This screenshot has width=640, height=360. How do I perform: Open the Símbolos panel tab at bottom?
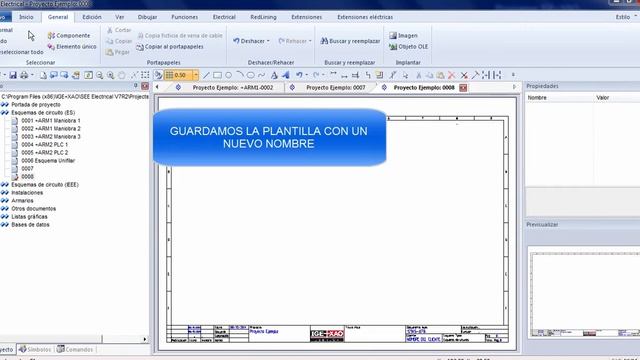35,350
